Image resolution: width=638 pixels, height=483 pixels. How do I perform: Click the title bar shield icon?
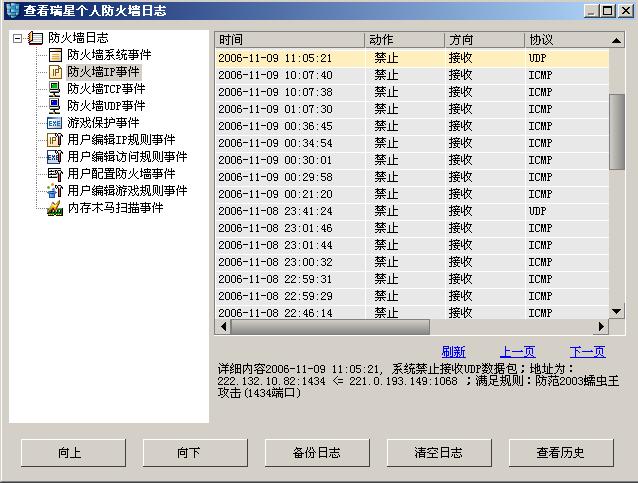pyautogui.click(x=13, y=10)
